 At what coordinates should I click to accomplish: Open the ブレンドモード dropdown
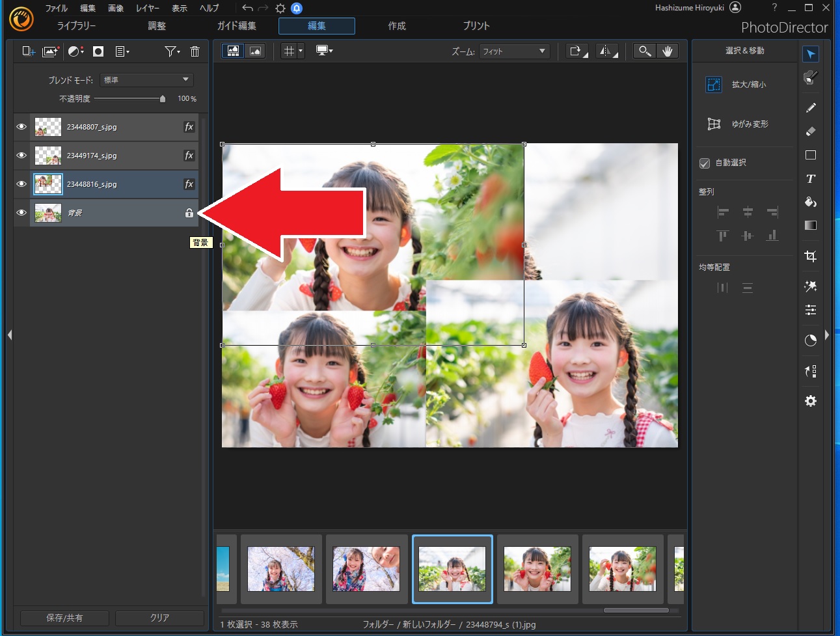[x=146, y=80]
